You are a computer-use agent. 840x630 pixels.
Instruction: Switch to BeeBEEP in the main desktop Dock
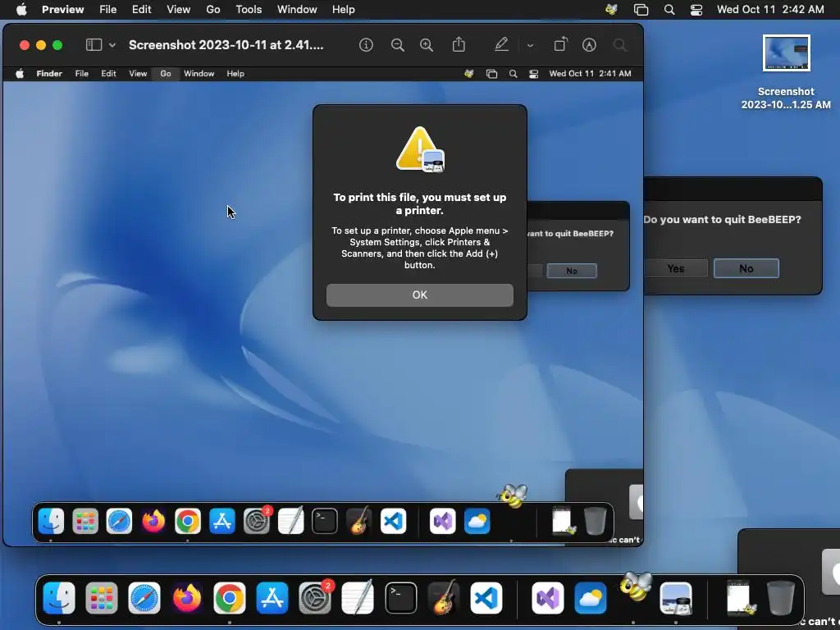point(636,587)
